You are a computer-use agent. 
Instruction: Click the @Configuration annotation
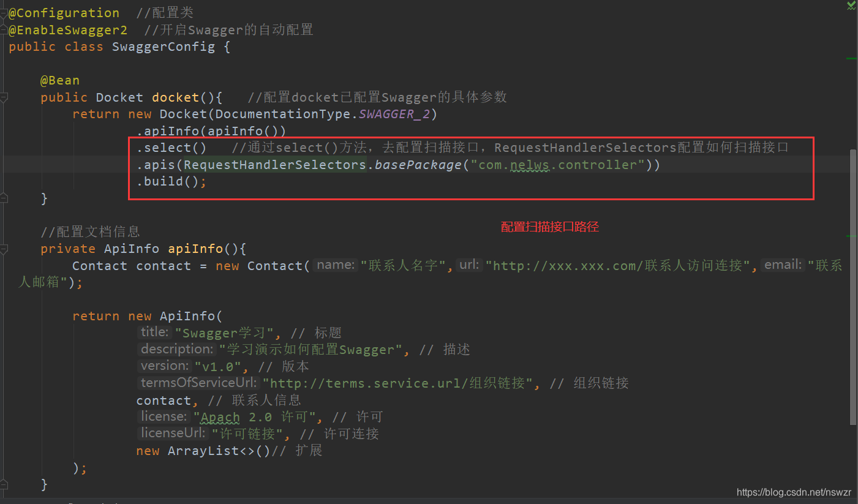(64, 13)
